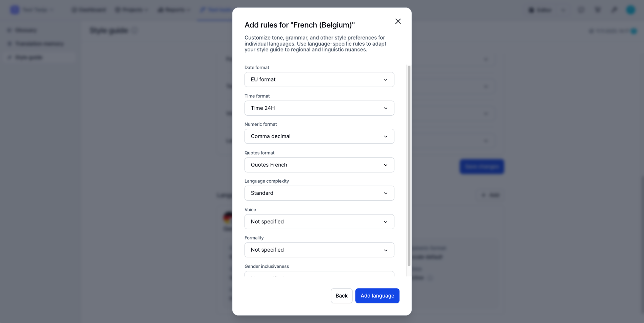Open the Dashboard menu item

point(89,10)
